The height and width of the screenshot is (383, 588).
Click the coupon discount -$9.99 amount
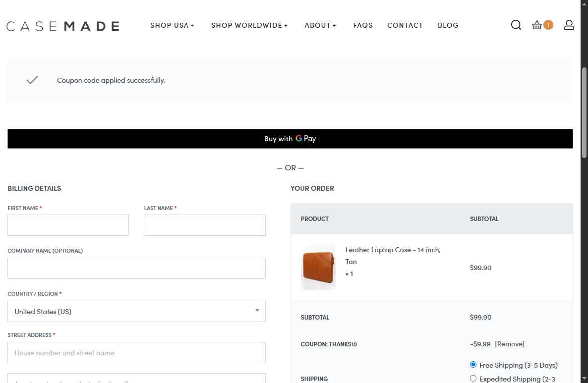(480, 344)
